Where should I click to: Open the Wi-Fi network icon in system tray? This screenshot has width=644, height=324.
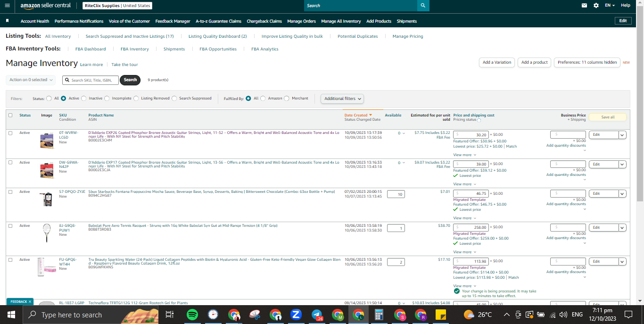point(552,315)
